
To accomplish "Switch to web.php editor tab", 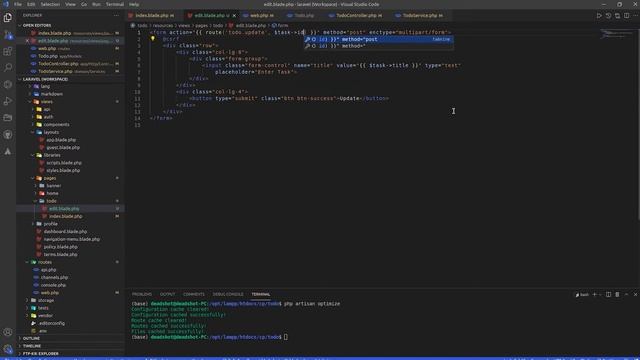I will [x=261, y=16].
